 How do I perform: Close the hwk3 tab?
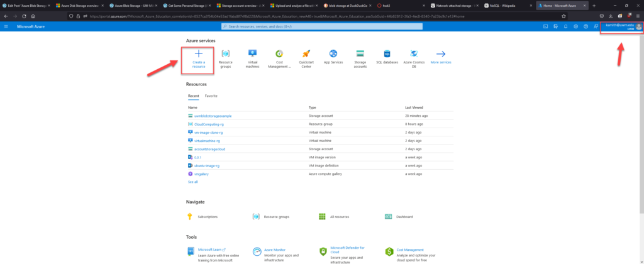[423, 6]
